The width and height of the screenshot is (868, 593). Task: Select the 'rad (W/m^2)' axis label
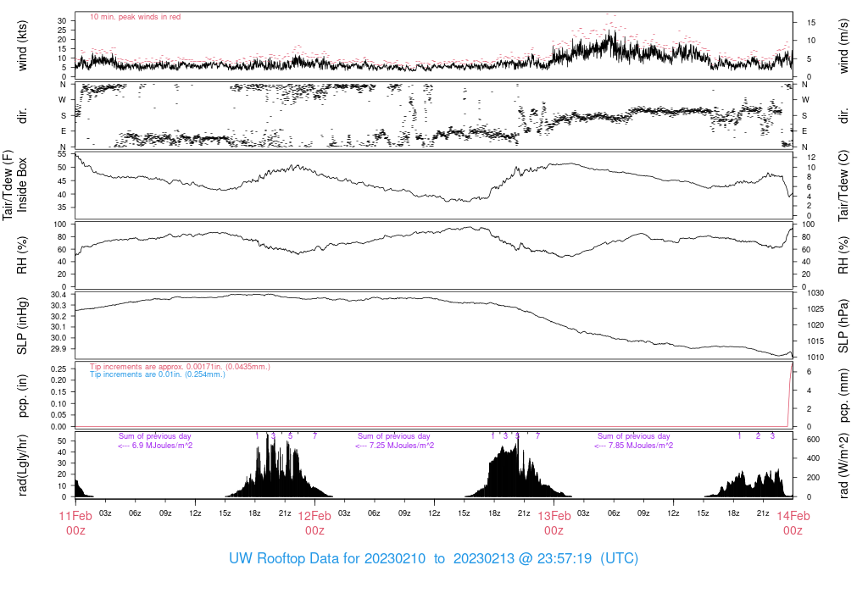point(843,465)
